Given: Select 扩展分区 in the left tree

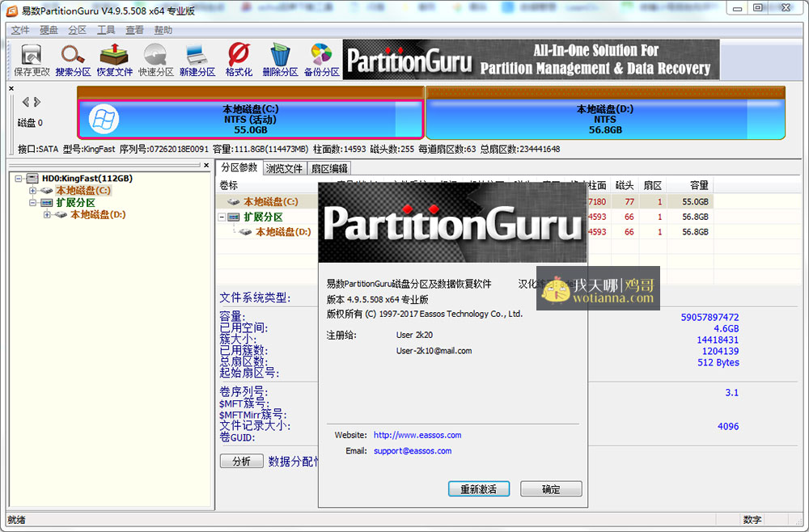Looking at the screenshot, I should [75, 203].
